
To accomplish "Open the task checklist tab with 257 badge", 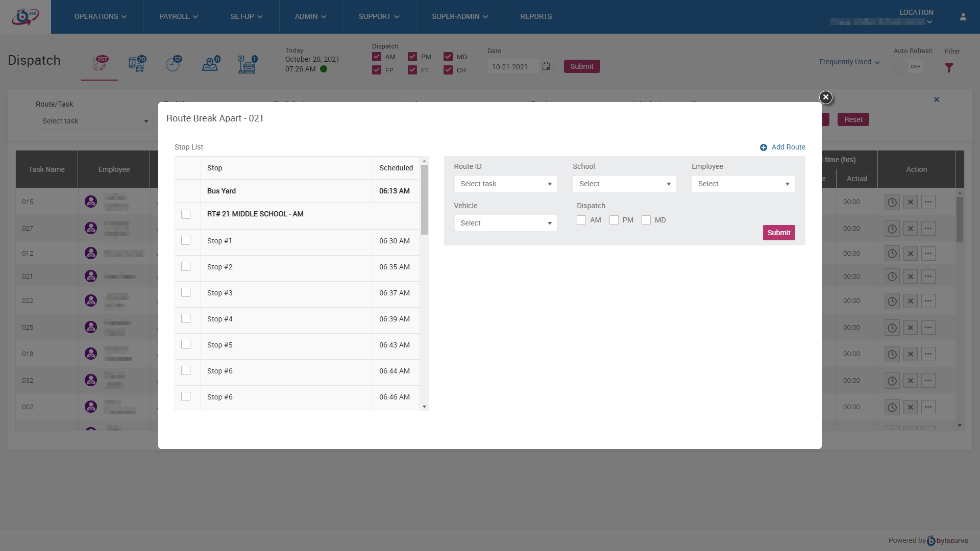I will tap(100, 65).
